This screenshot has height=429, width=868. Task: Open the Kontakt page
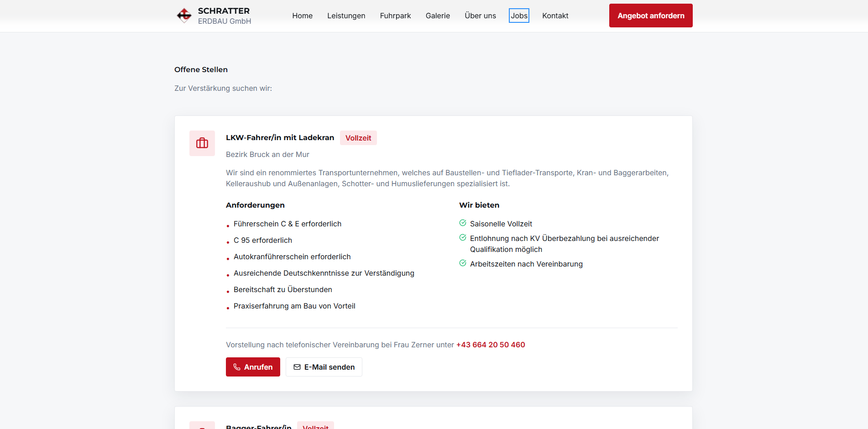[x=555, y=16]
